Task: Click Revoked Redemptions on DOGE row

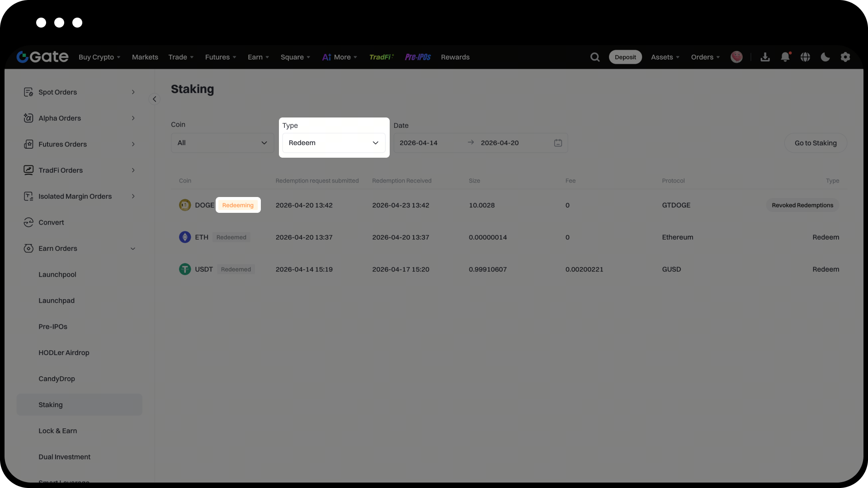Action: tap(802, 205)
